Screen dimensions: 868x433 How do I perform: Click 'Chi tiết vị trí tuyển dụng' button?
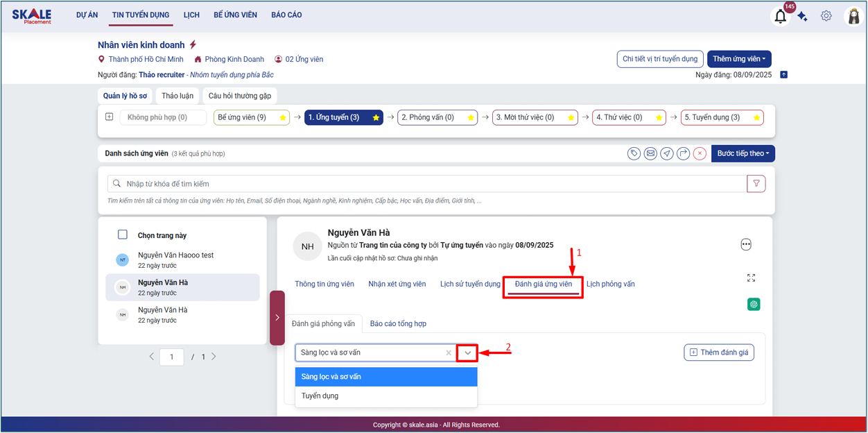click(660, 59)
